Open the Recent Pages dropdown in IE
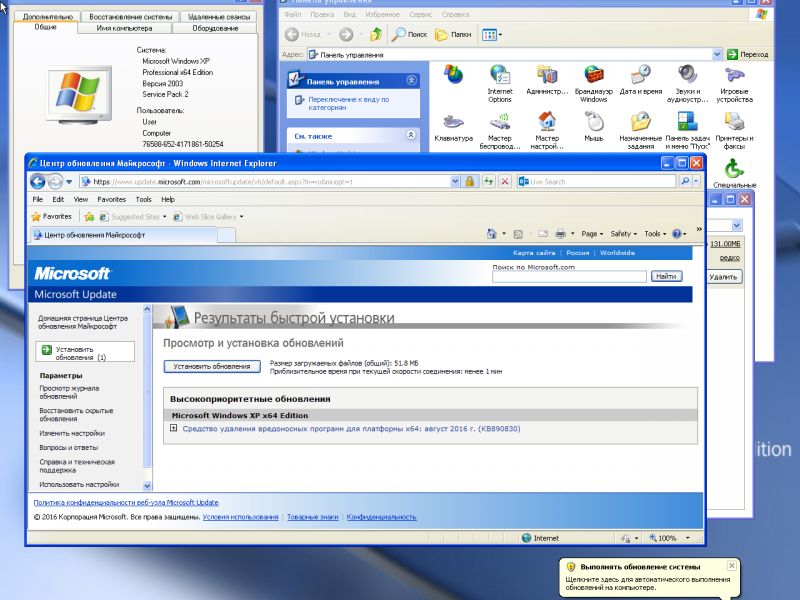Screen dimensions: 800x600 (x=69, y=182)
